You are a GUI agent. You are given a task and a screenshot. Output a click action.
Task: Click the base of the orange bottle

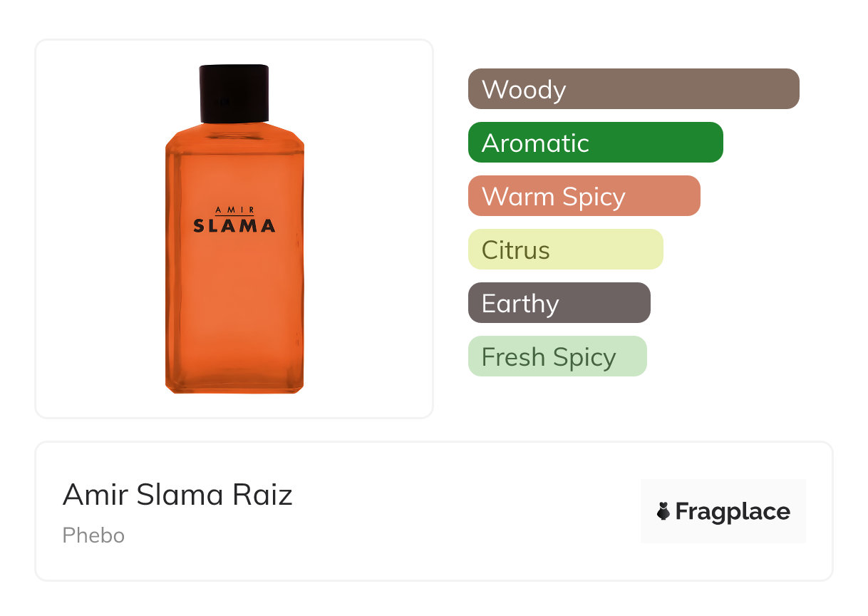coord(234,384)
